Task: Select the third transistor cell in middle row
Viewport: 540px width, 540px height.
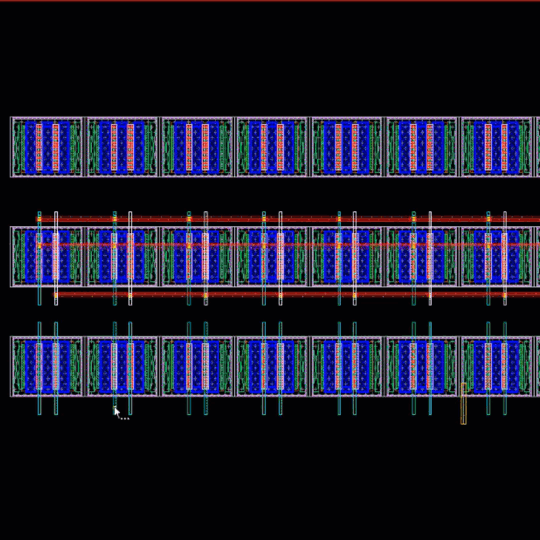Action: coord(197,257)
